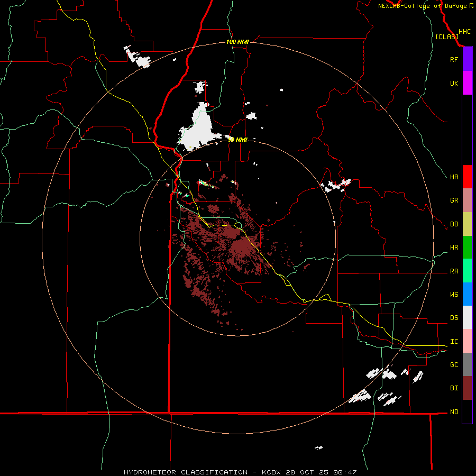Click the purple RF legend color swatch
The image size is (476, 476).
(467, 59)
